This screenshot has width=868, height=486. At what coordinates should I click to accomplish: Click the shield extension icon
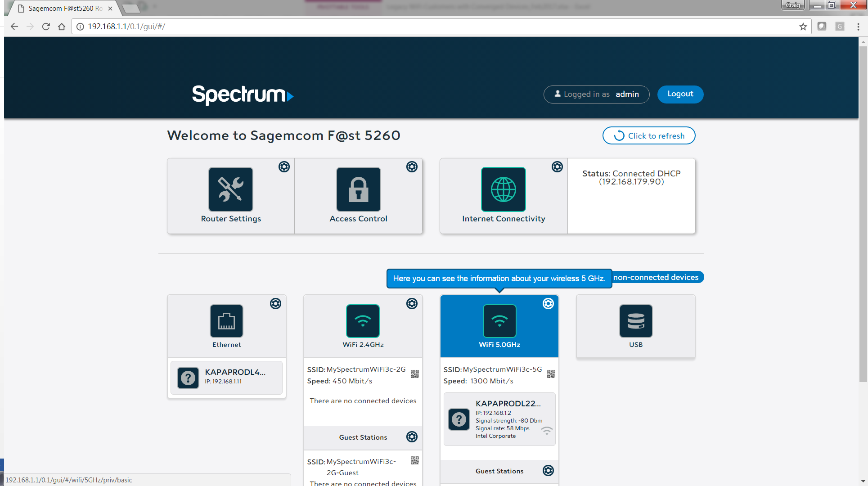click(822, 26)
